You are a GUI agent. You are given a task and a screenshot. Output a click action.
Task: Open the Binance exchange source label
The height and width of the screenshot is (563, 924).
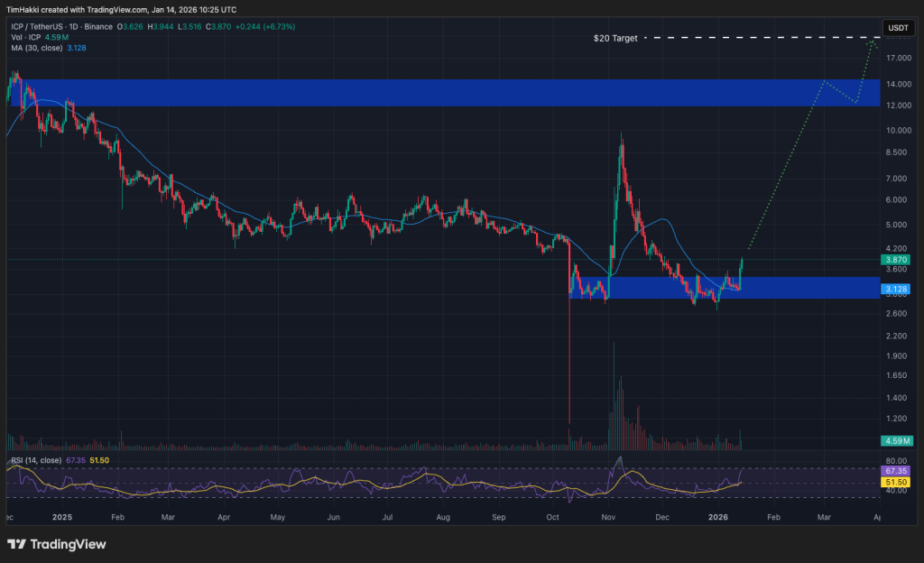97,26
